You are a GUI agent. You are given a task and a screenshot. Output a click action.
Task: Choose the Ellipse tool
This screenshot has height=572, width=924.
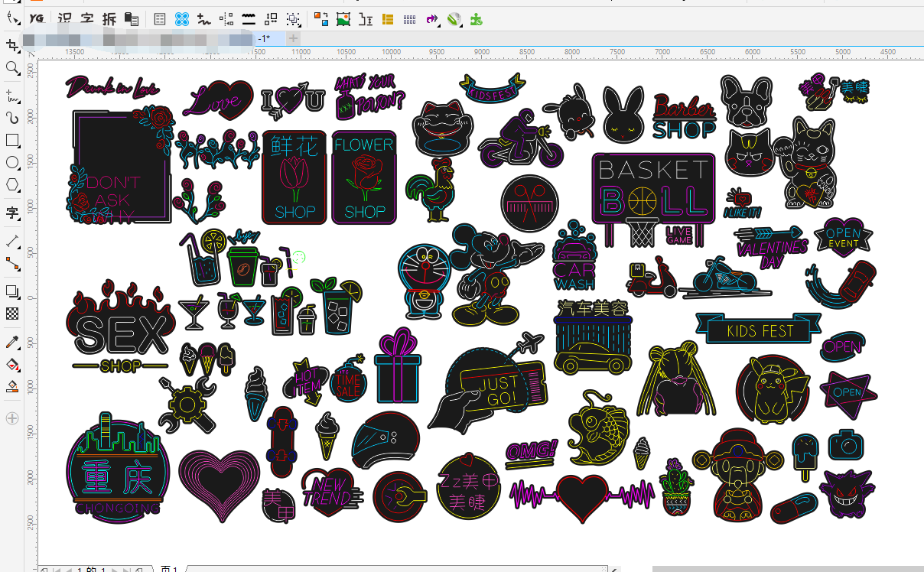tap(11, 163)
